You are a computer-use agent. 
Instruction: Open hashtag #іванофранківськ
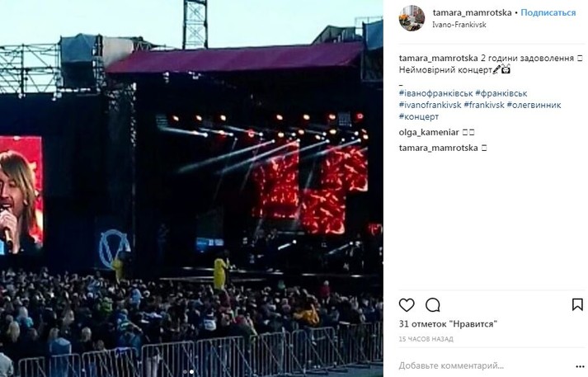point(435,93)
